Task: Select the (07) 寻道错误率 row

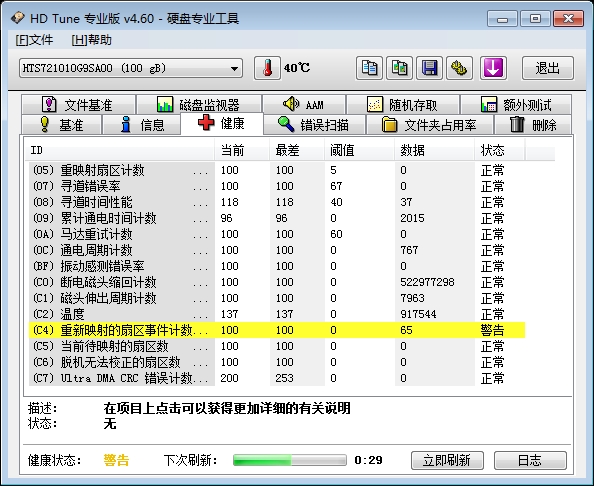Action: (277, 186)
